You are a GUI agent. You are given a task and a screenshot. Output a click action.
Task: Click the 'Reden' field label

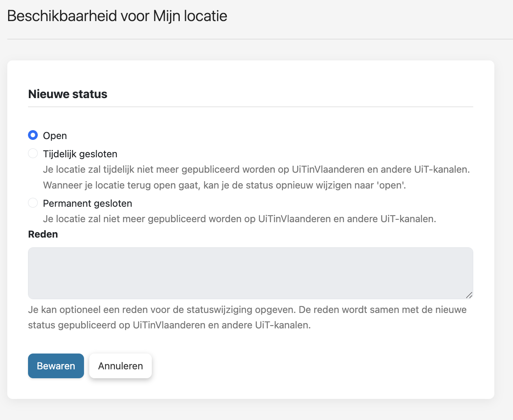pyautogui.click(x=43, y=234)
